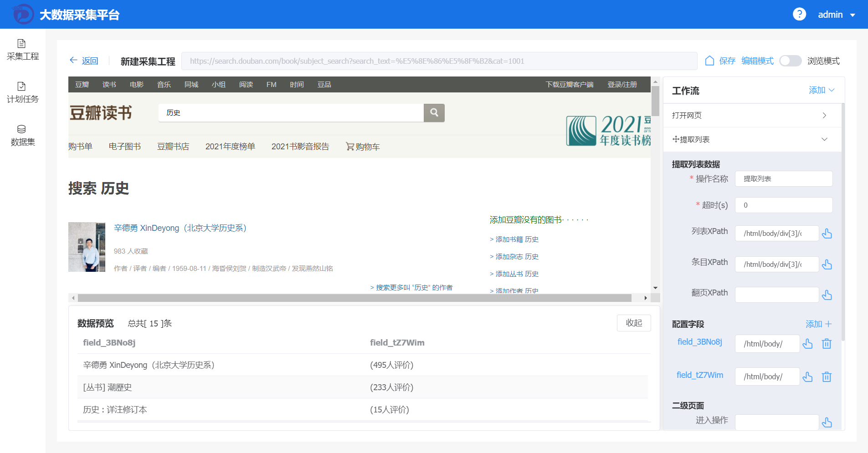Delete field_3BNo8j with the trash icon
This screenshot has height=453, width=868.
(827, 344)
